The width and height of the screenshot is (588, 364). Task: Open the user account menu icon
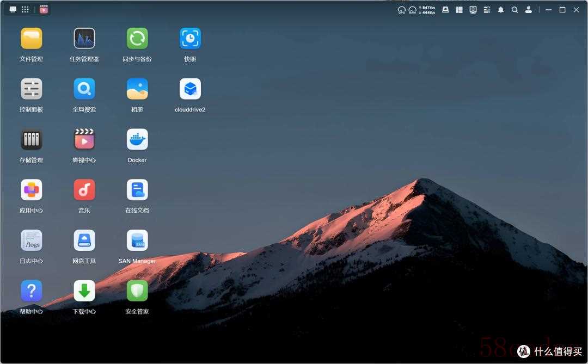click(528, 10)
